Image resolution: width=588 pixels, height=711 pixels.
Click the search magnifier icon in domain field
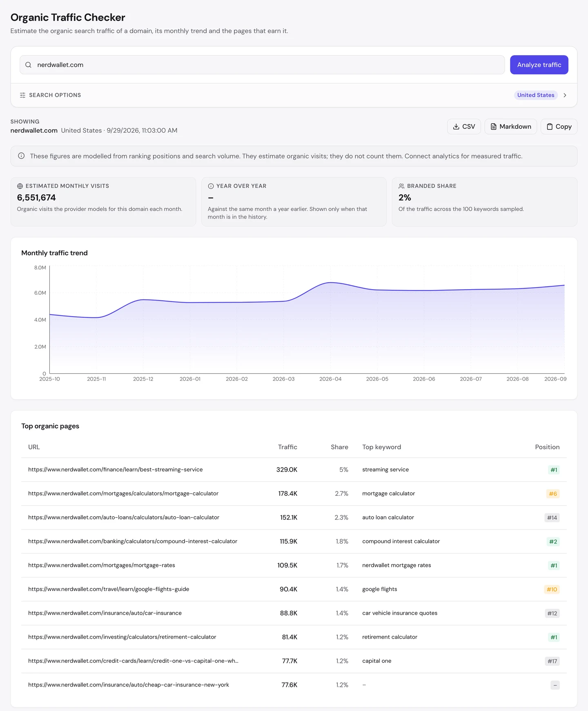click(x=28, y=65)
